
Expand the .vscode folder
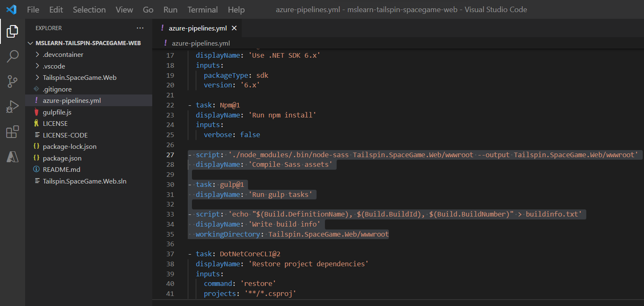pos(89,66)
